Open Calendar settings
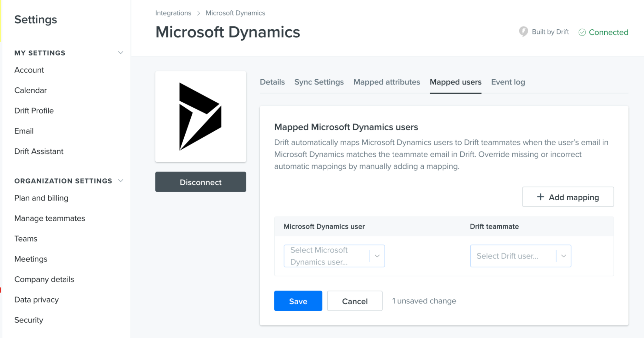Viewport: 644px width, 338px height. tap(31, 90)
